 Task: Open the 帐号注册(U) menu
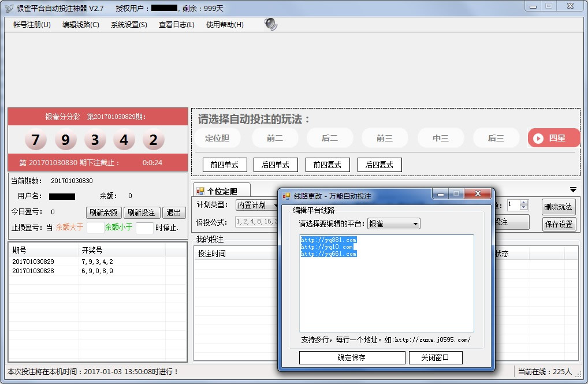[x=32, y=25]
